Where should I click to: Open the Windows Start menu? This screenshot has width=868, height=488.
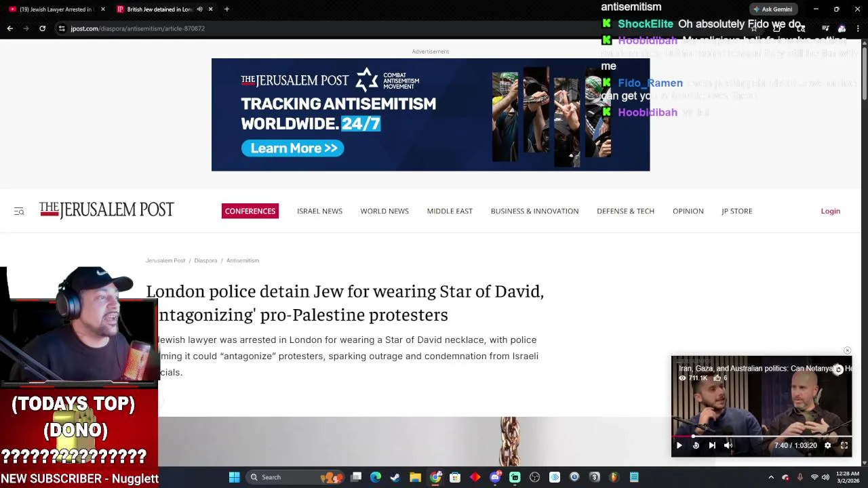234,477
